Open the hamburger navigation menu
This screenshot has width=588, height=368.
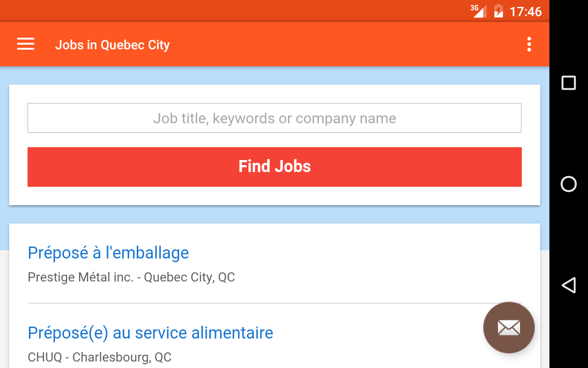point(26,44)
